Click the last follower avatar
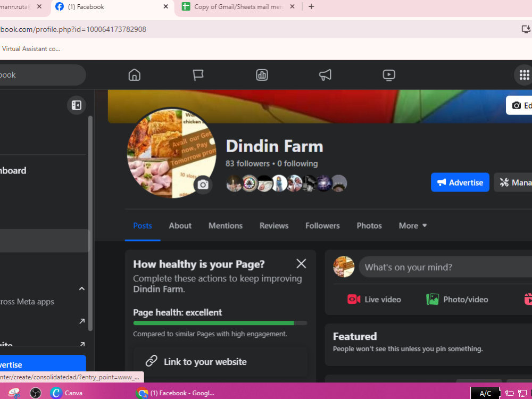 [339, 183]
